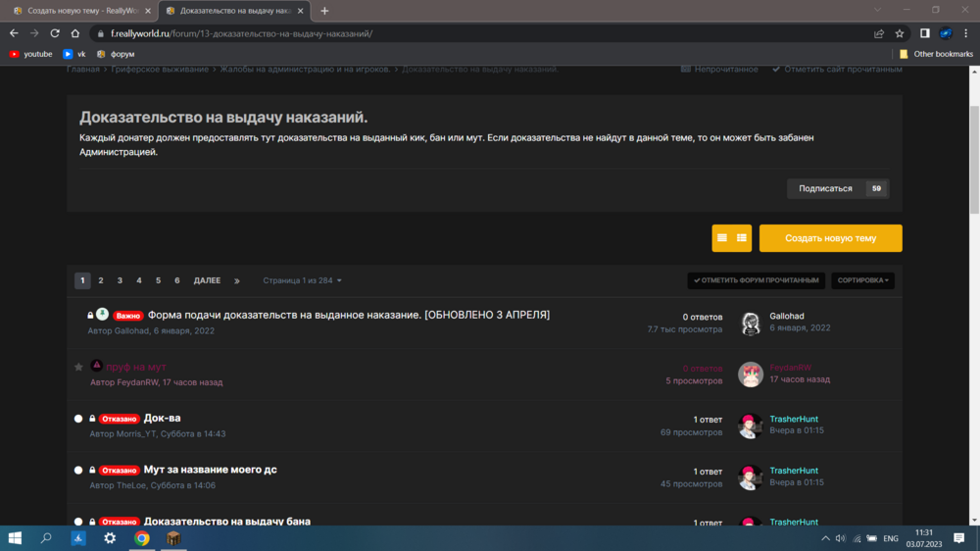This screenshot has width=980, height=551.
Task: Open the Other bookmarks folder
Action: (936, 54)
